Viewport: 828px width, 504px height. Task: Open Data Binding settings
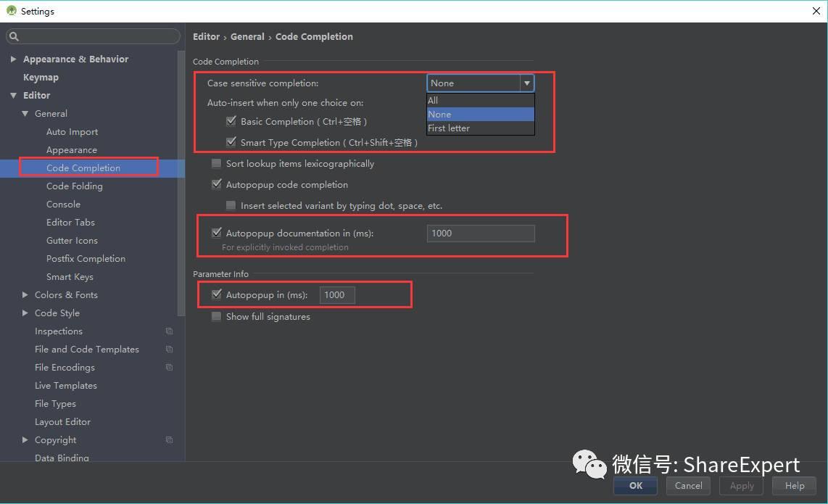[x=61, y=458]
